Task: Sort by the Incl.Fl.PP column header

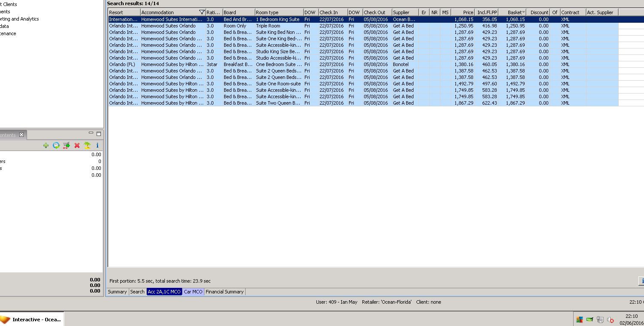Action: (x=487, y=12)
